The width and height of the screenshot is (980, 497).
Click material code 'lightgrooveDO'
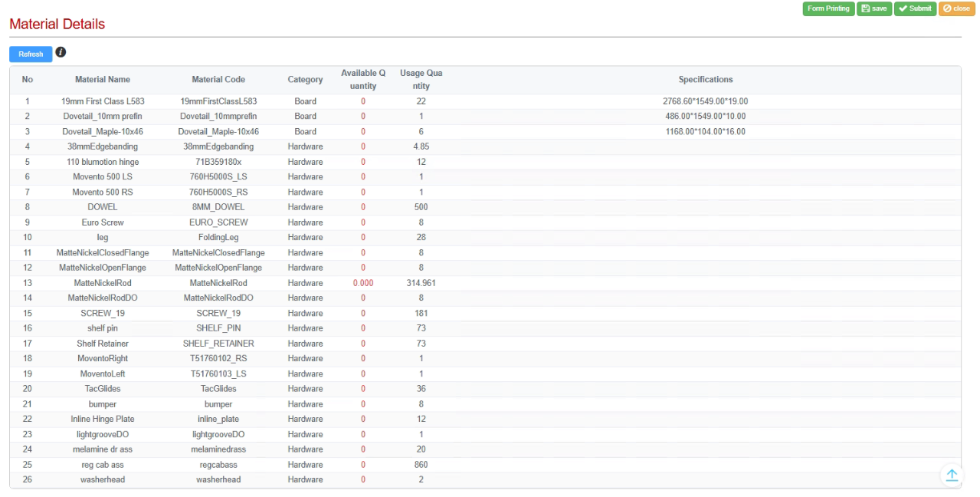click(218, 434)
